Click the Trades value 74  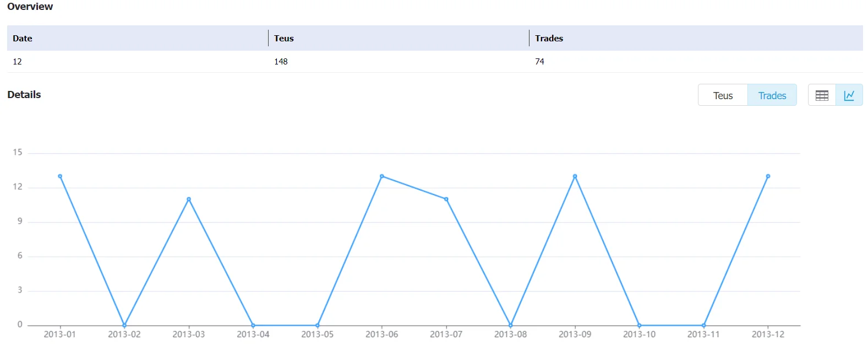coord(539,62)
